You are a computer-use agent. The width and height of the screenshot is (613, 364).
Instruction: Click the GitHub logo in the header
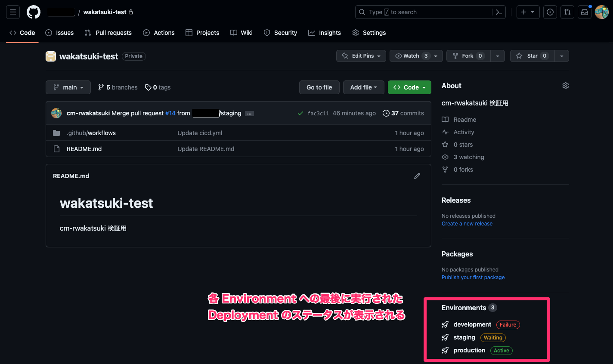pos(34,12)
